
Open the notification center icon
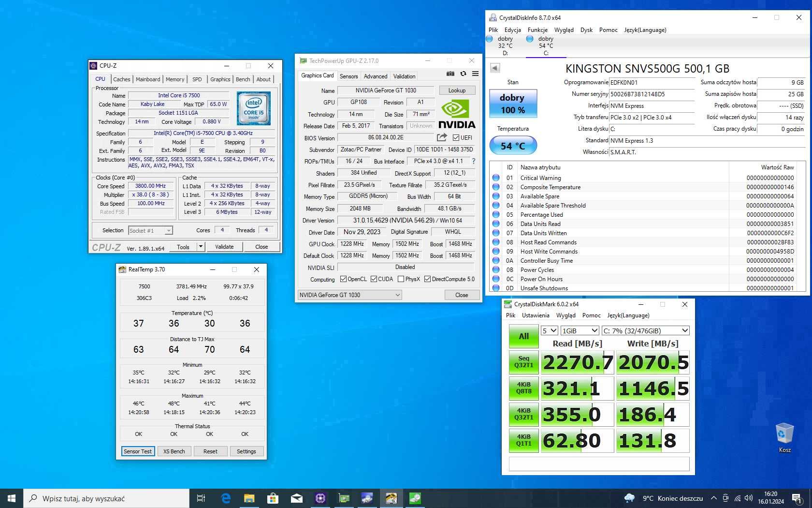(x=797, y=498)
